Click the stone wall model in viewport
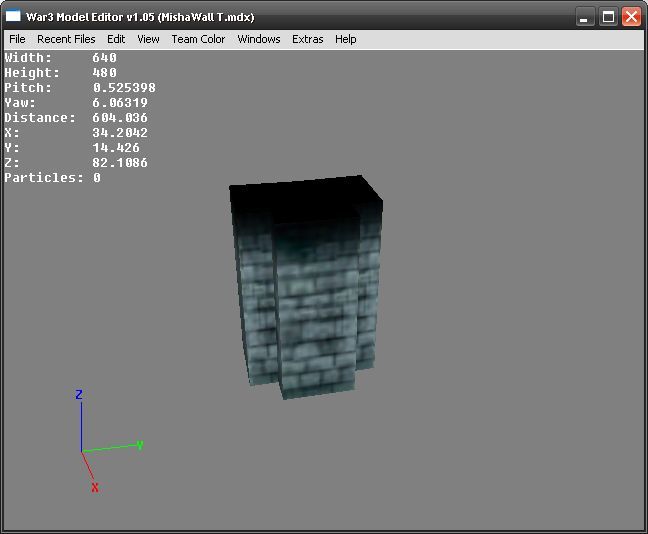The width and height of the screenshot is (648, 534). coord(306,287)
